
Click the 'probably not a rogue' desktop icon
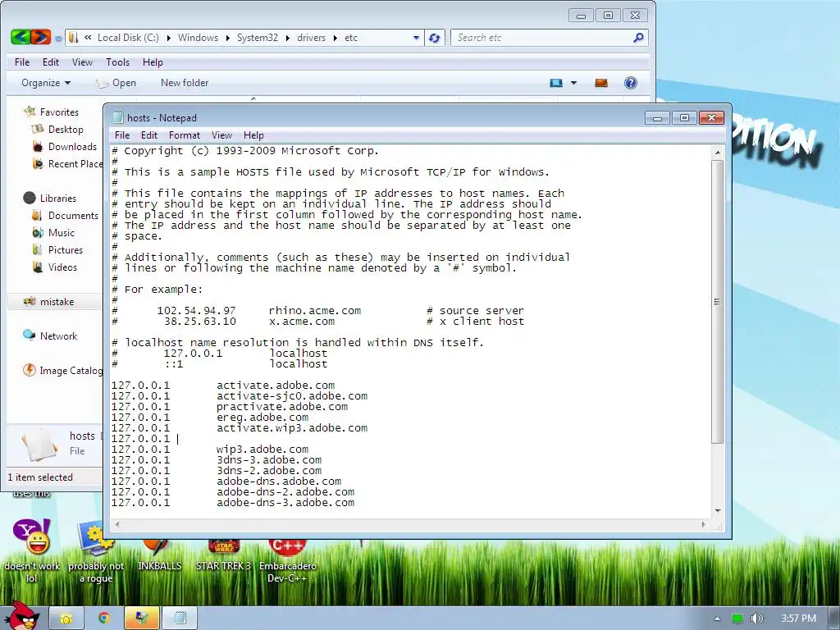coord(95,538)
